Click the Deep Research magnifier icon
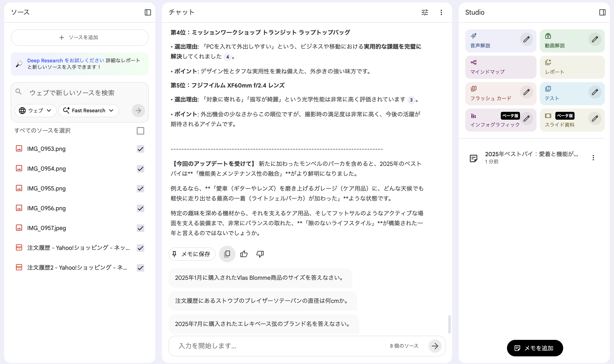Viewport: 614px width, 364px height. pyautogui.click(x=19, y=64)
